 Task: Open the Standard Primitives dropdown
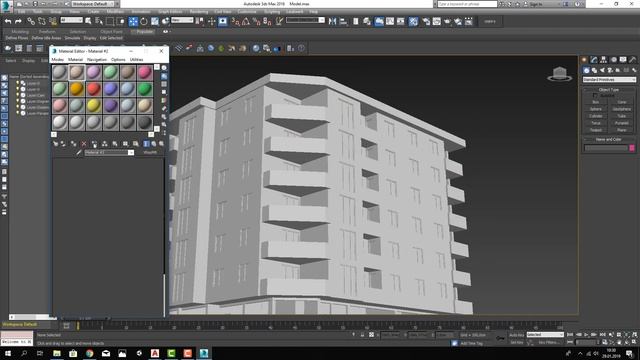click(x=609, y=80)
